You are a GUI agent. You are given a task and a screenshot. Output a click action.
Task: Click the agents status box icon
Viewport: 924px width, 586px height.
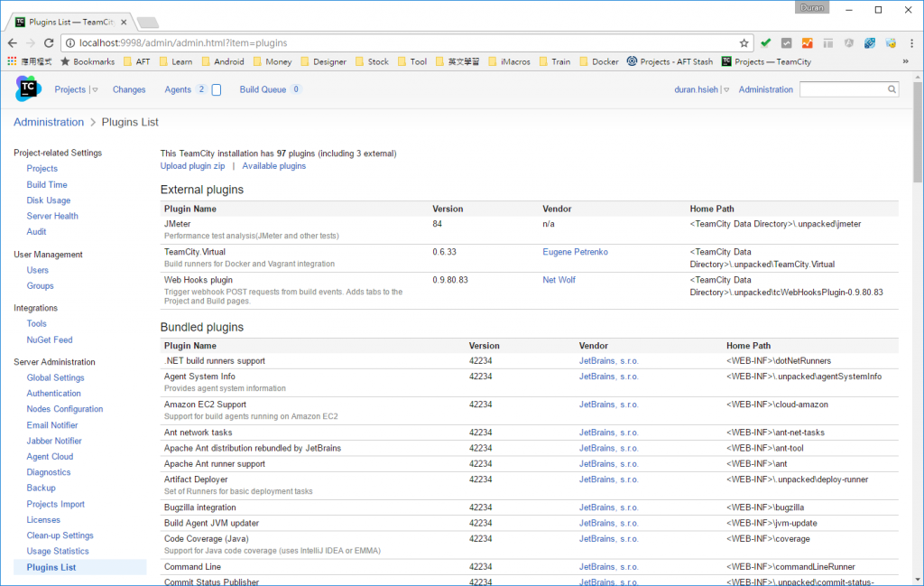point(217,89)
